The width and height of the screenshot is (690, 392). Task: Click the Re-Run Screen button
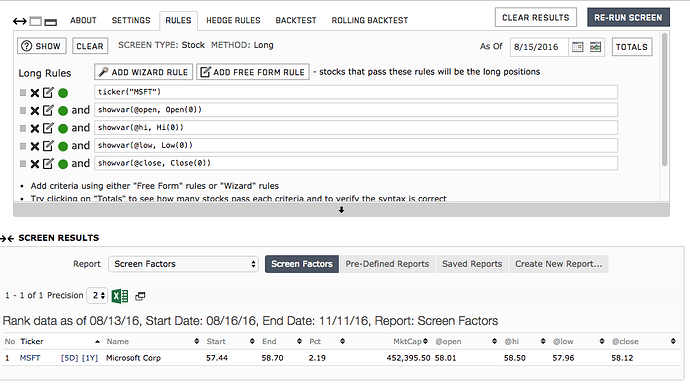(x=628, y=18)
